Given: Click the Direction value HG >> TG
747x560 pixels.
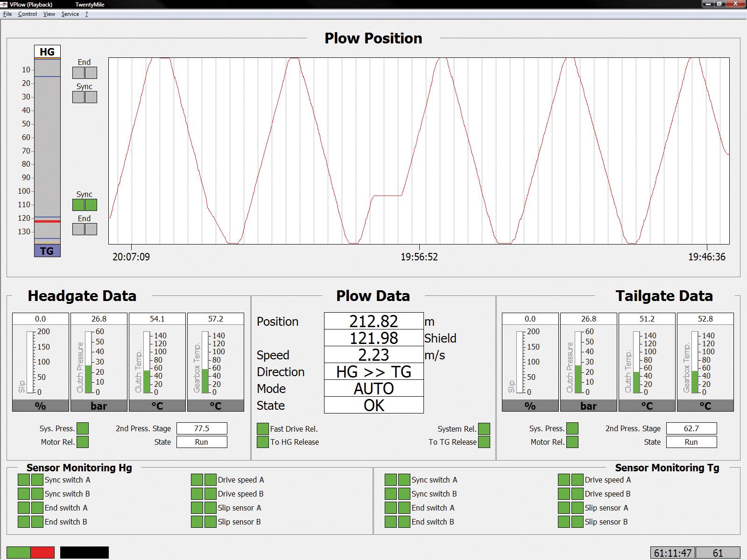Looking at the screenshot, I should click(374, 371).
